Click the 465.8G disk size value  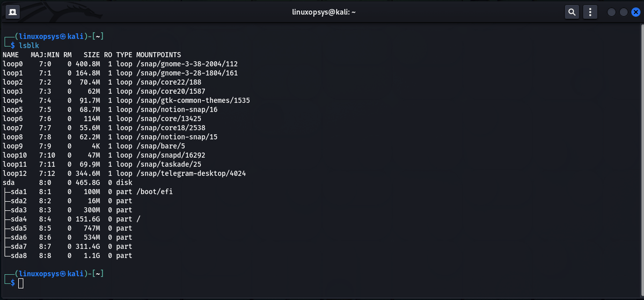[x=88, y=182]
